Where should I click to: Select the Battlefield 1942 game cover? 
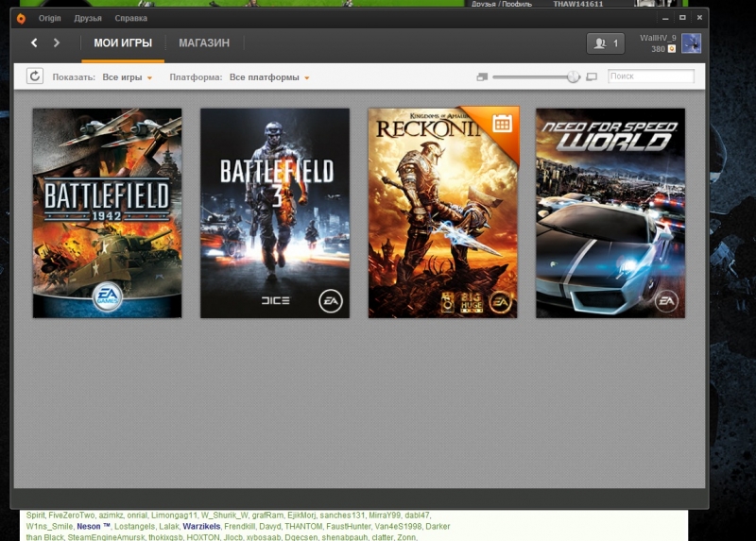point(107,213)
